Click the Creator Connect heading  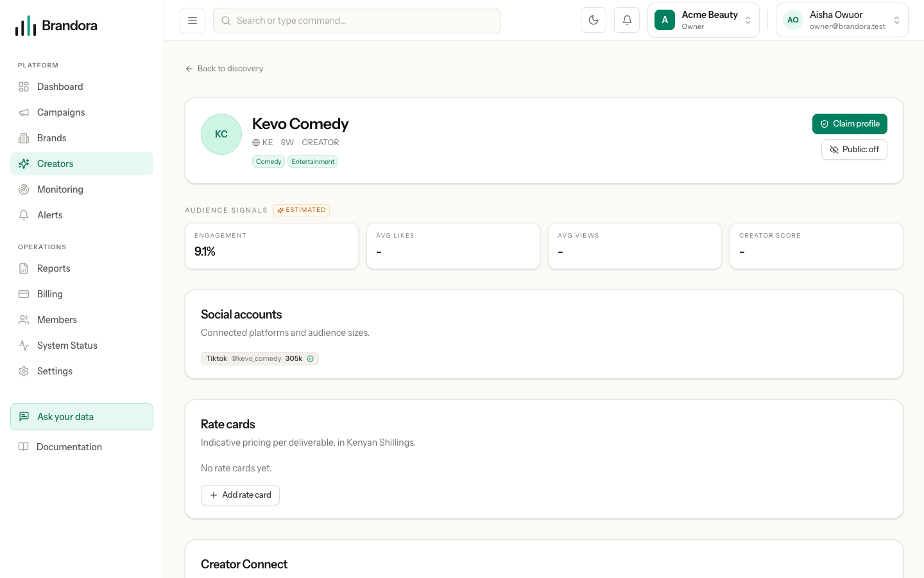click(244, 565)
